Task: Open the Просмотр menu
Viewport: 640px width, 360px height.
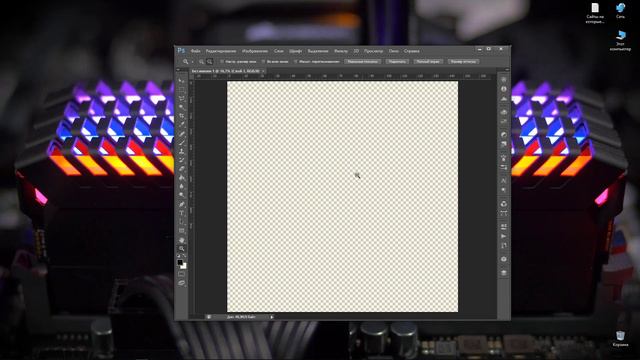Action: point(374,51)
